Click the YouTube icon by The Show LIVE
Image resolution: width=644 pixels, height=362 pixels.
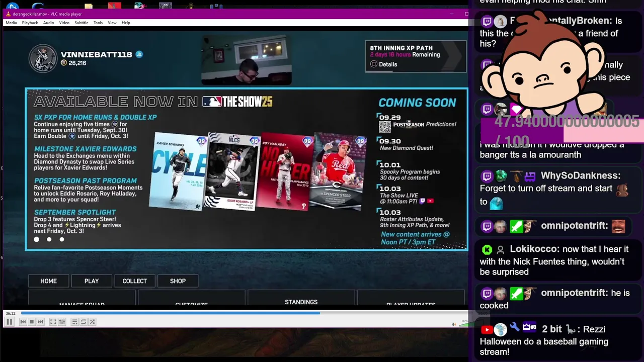tap(430, 201)
